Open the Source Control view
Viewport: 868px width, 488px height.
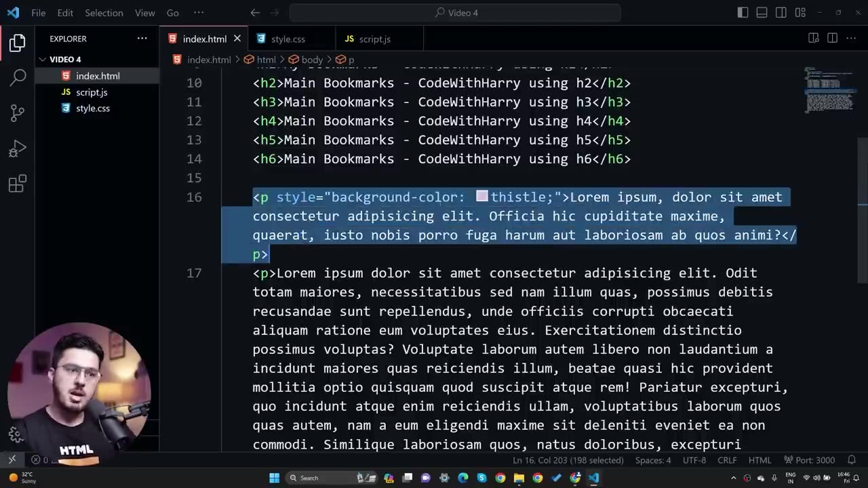(18, 113)
